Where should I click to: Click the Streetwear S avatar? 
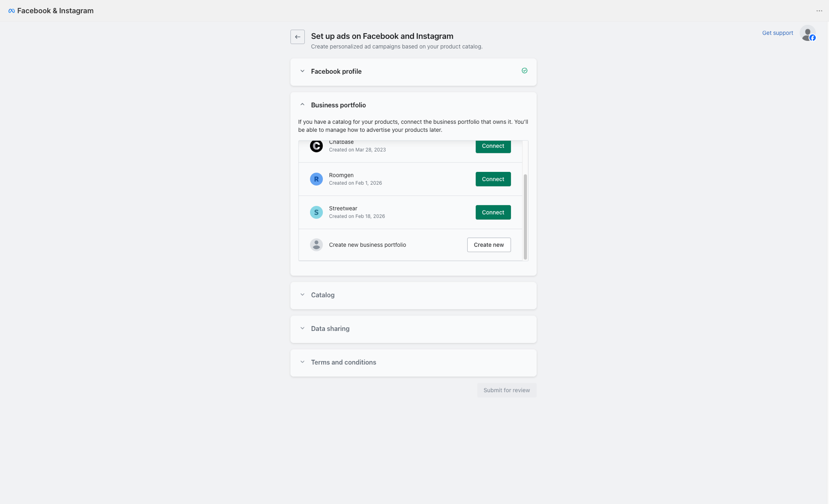[x=316, y=212]
